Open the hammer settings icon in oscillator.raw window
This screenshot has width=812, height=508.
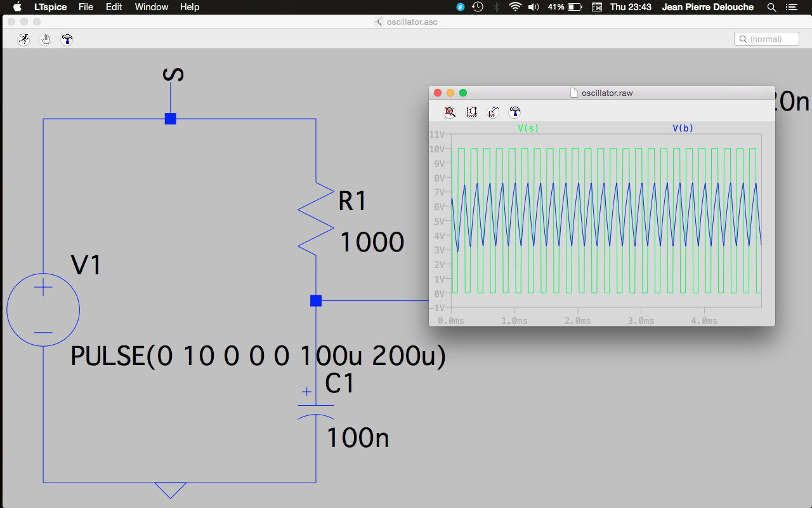coord(515,112)
